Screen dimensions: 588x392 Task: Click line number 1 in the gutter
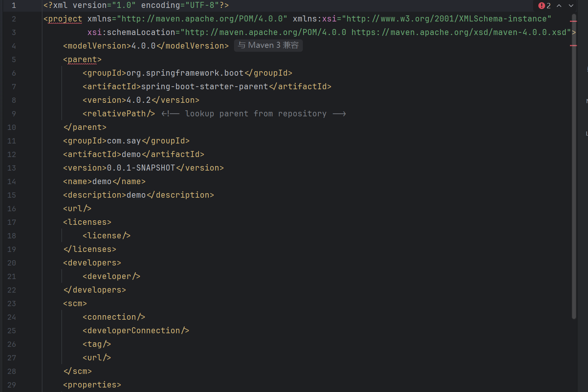click(x=14, y=5)
